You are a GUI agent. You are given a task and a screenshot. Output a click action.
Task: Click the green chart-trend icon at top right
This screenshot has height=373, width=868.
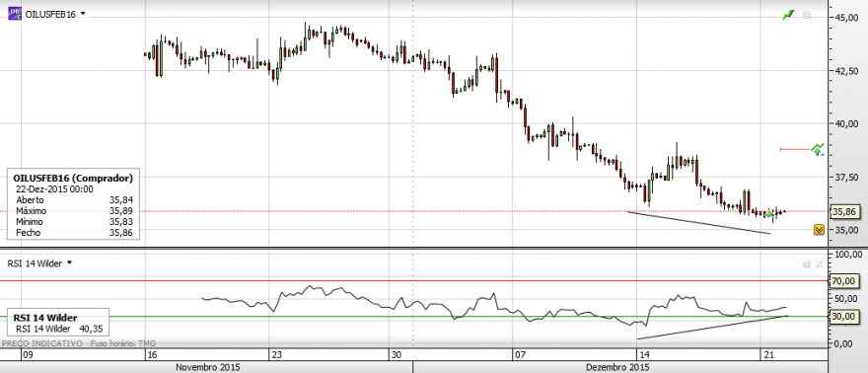(788, 15)
